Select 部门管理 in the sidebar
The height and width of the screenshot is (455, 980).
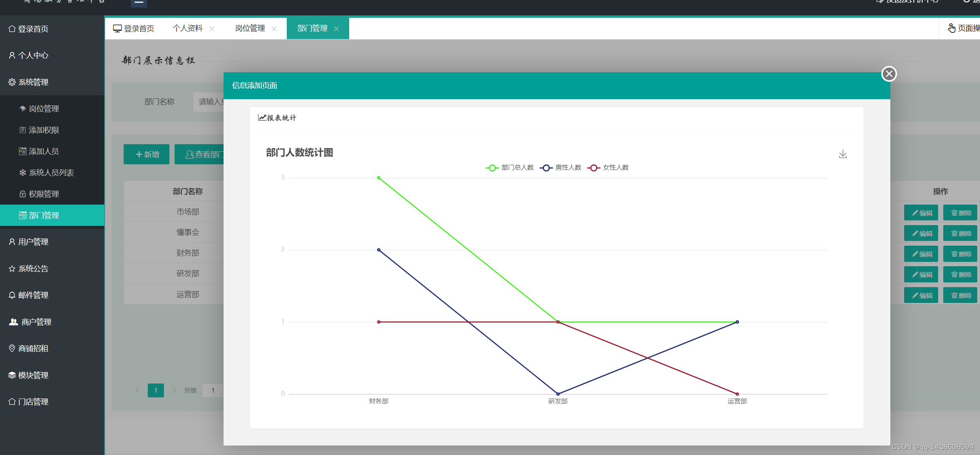click(x=52, y=215)
